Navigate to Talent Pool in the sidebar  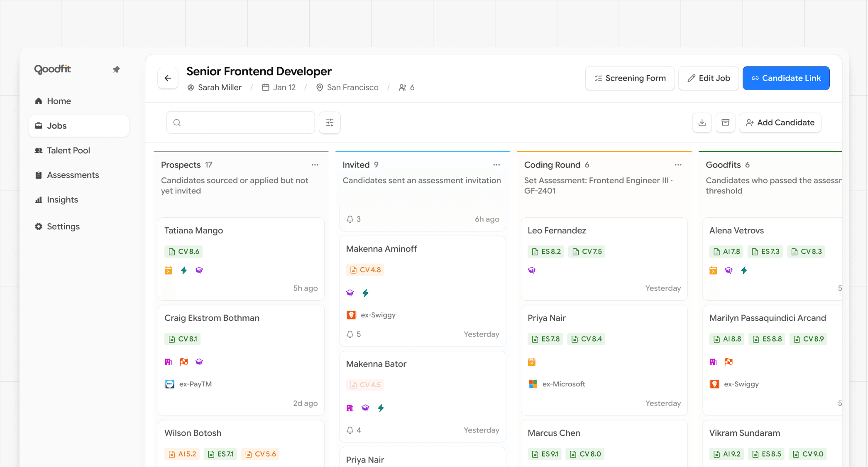[68, 150]
